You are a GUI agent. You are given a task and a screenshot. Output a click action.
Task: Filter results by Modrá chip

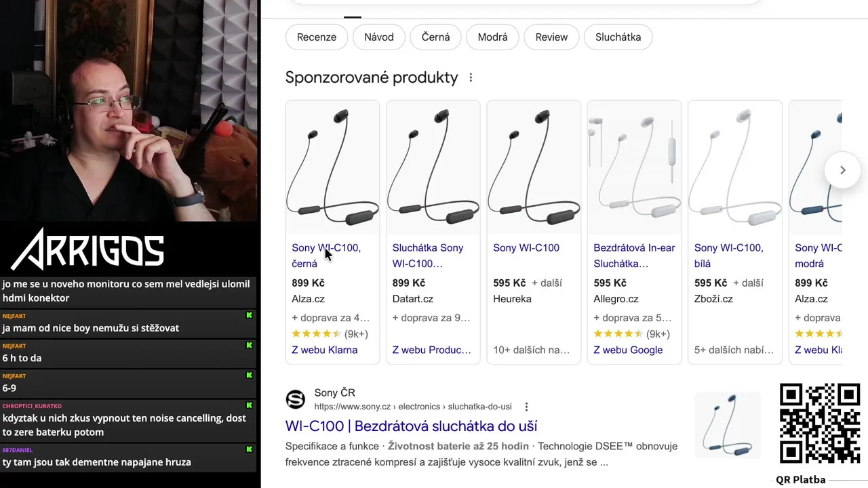click(492, 37)
